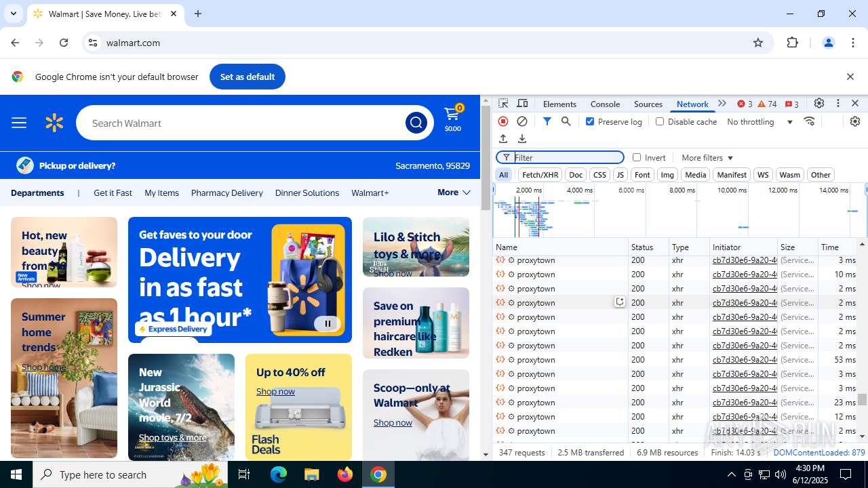The image size is (868, 488).
Task: Toggle the network filter funnel icon
Action: [547, 121]
